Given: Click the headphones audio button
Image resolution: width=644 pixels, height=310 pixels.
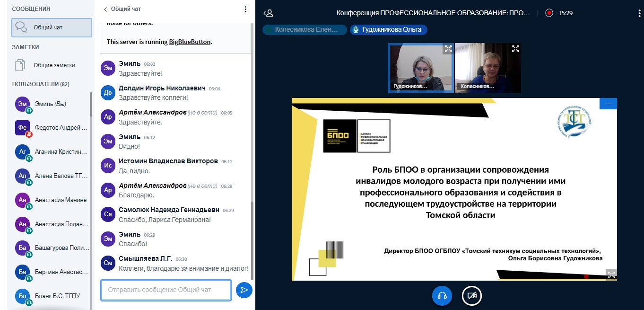Looking at the screenshot, I should (442, 296).
